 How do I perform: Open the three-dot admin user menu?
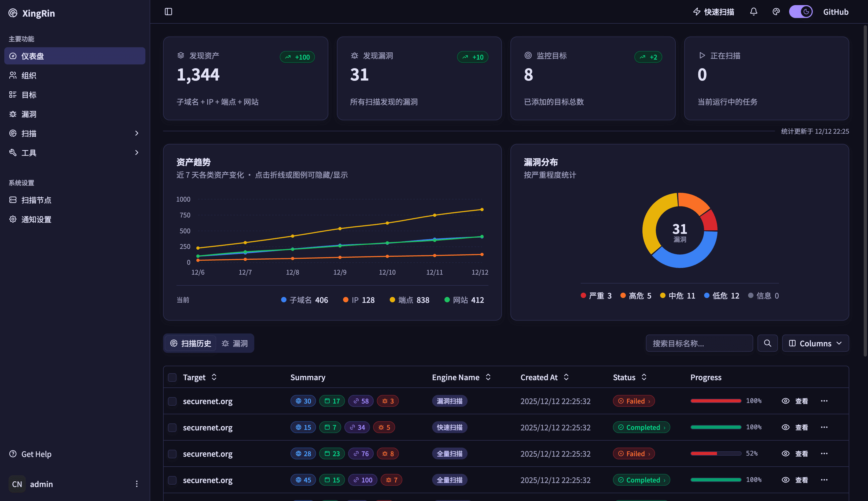coord(137,484)
